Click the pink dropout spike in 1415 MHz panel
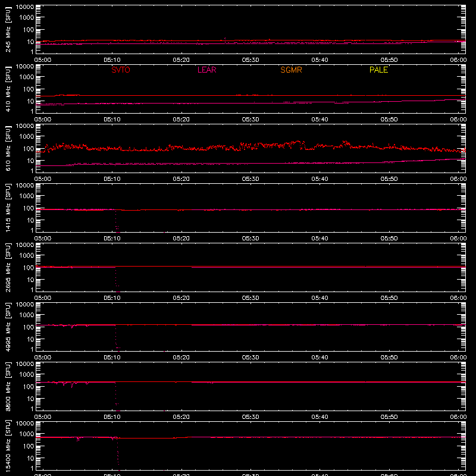The image size is (476, 476). 117,221
